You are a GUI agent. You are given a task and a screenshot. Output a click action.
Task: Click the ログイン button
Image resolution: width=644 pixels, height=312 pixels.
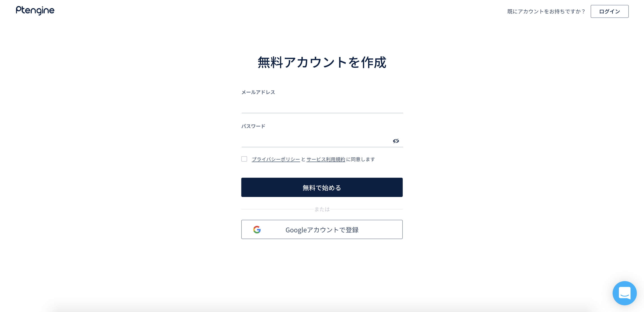[x=609, y=11]
